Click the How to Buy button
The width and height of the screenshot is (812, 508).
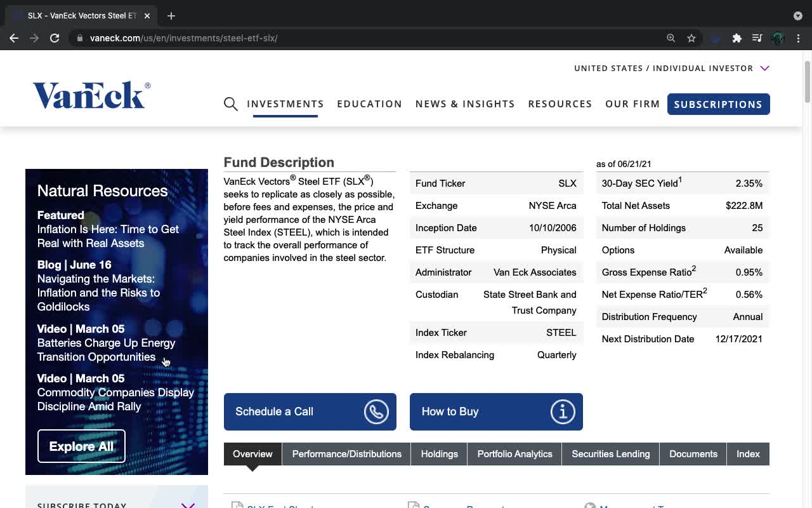pyautogui.click(x=496, y=411)
